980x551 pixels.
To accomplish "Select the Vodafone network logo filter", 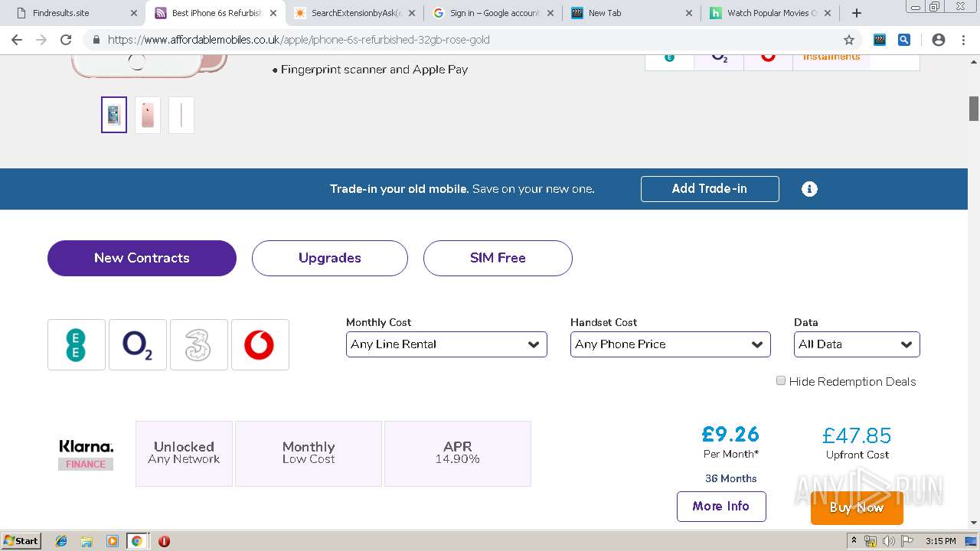I will pyautogui.click(x=260, y=345).
